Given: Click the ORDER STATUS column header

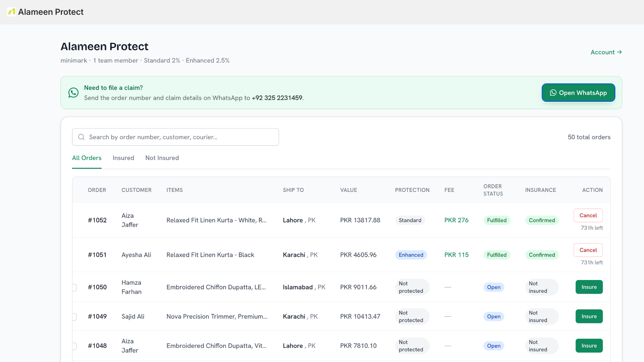Looking at the screenshot, I should (x=493, y=190).
